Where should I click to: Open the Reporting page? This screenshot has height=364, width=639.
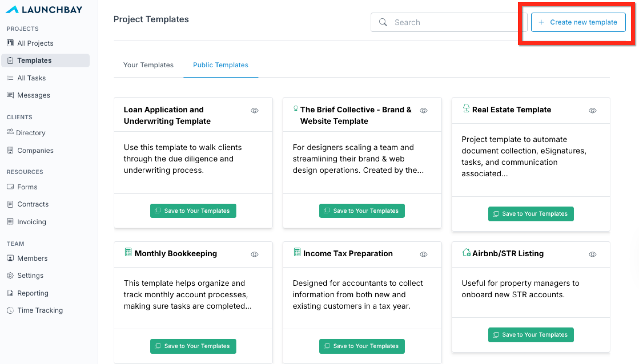pos(33,293)
